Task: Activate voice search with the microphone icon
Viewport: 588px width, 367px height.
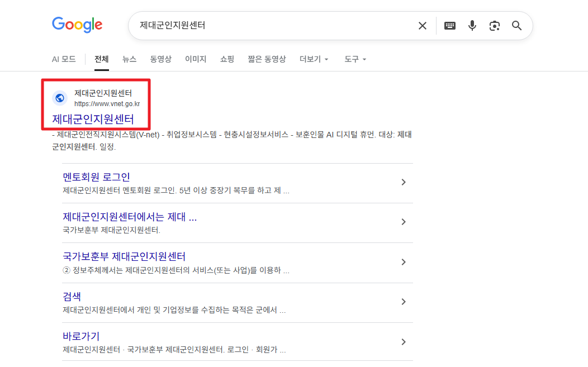Action: [472, 25]
